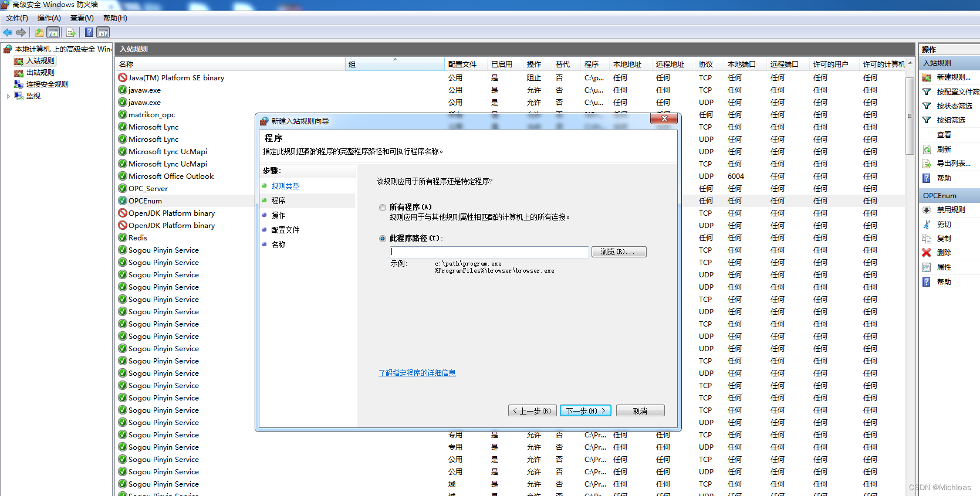The image size is (980, 496).
Task: Open the 文件(F) menu
Action: [17, 18]
